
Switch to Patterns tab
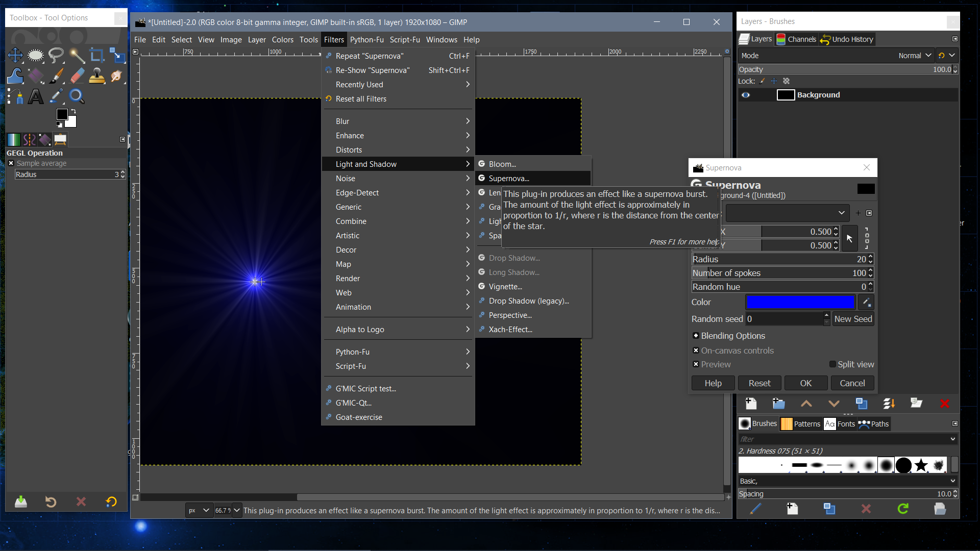pos(801,424)
